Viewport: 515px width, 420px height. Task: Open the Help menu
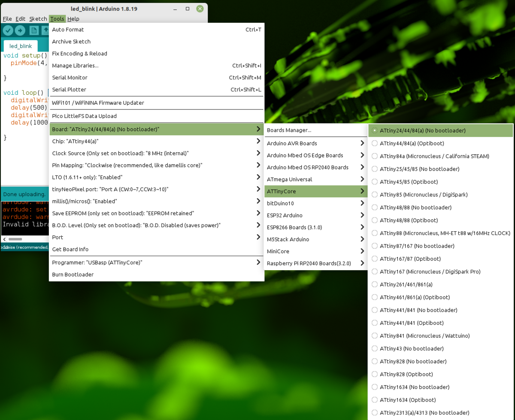coord(73,19)
